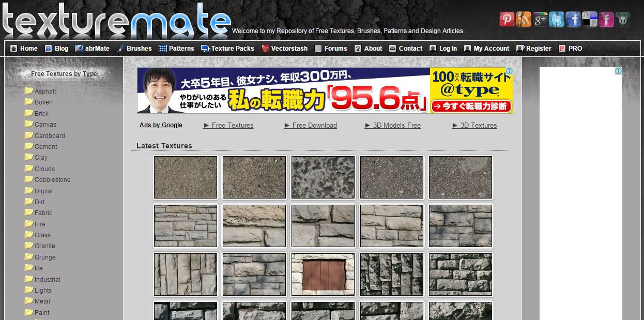Select Brushes in the navigation bar

pyautogui.click(x=134, y=49)
